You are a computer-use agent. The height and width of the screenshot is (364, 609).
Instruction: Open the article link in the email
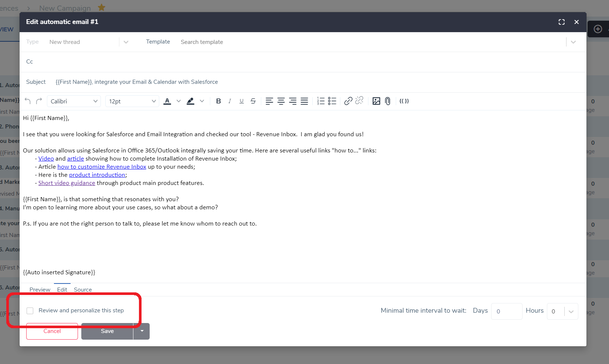tap(75, 159)
